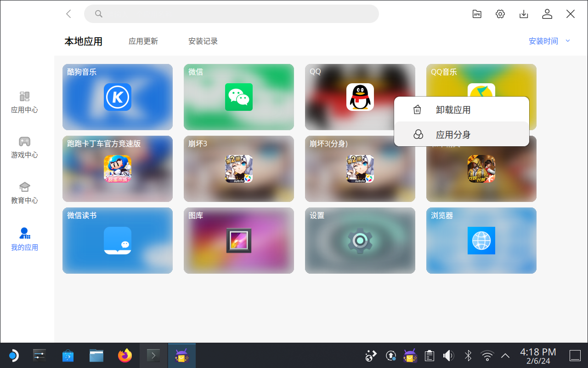
Task: Open 教育中心 in the sidebar
Action: click(x=25, y=193)
